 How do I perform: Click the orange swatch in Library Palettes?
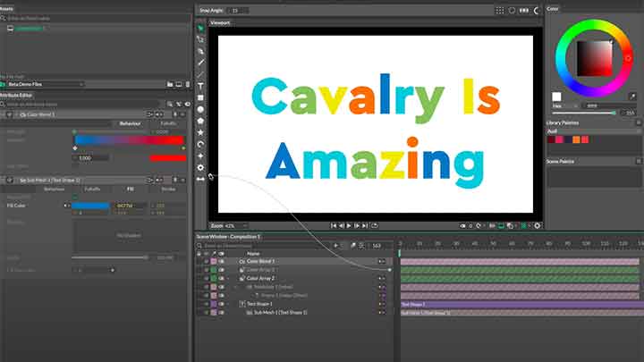coord(576,140)
